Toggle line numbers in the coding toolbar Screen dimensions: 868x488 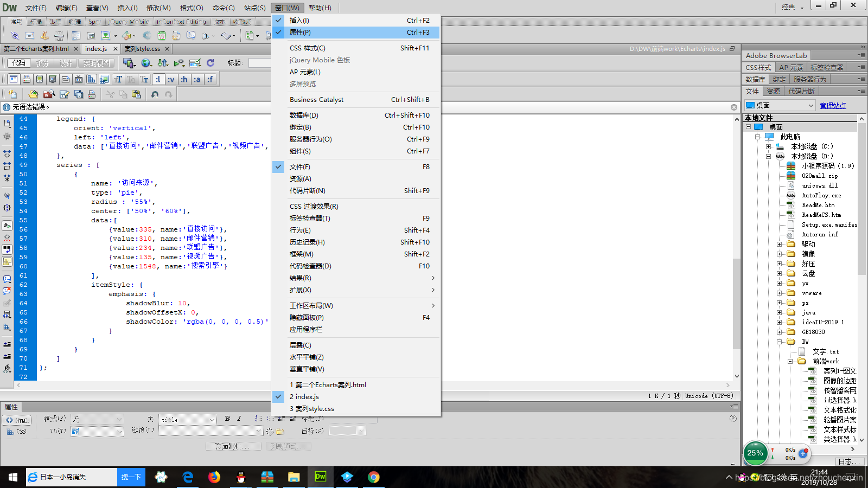(7, 225)
